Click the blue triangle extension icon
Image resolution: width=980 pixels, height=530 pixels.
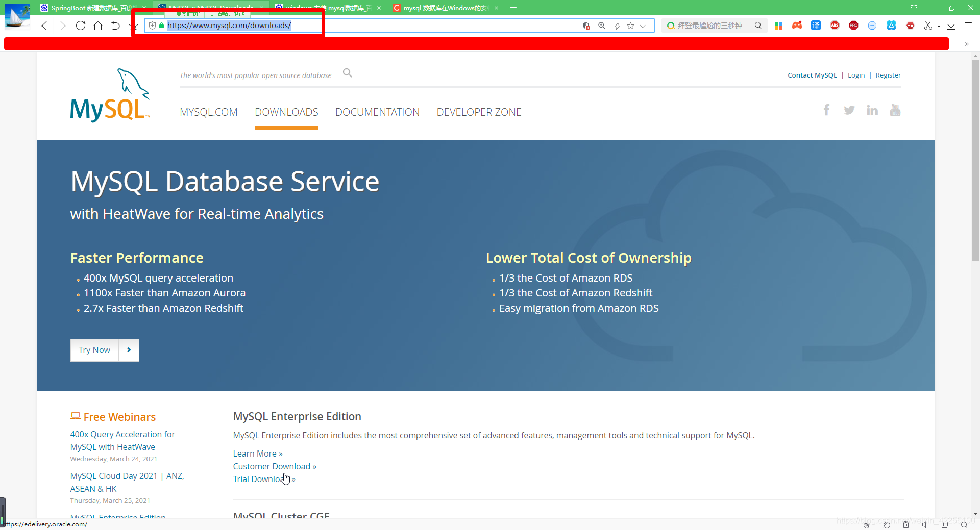[x=891, y=25]
